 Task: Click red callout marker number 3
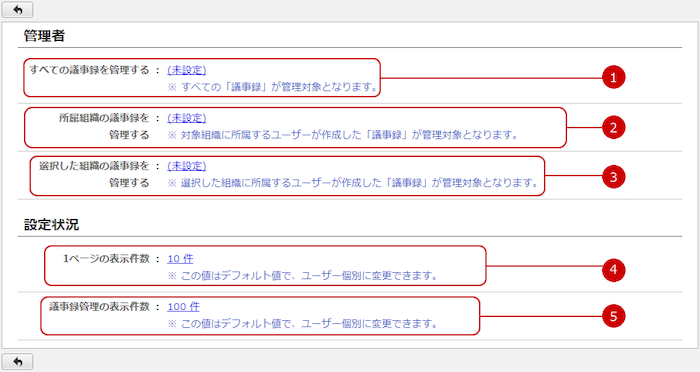coord(613,177)
